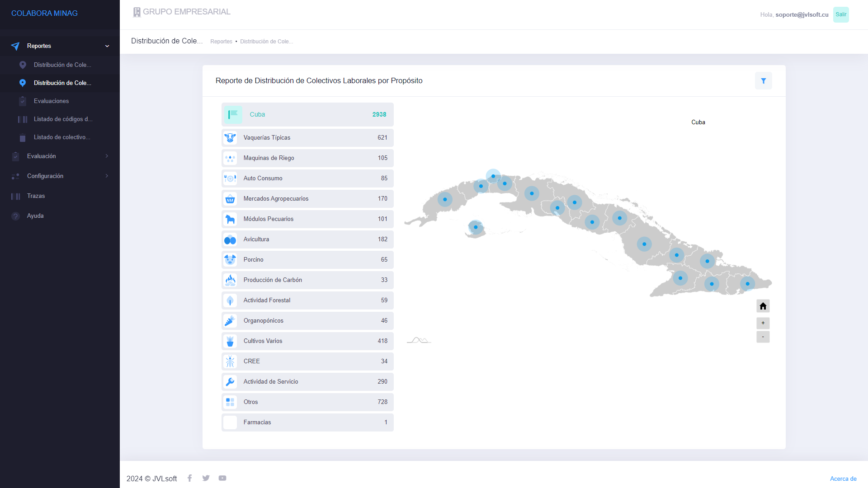Select the Cuba total row
Viewport: 868px width, 488px height.
[x=307, y=115]
